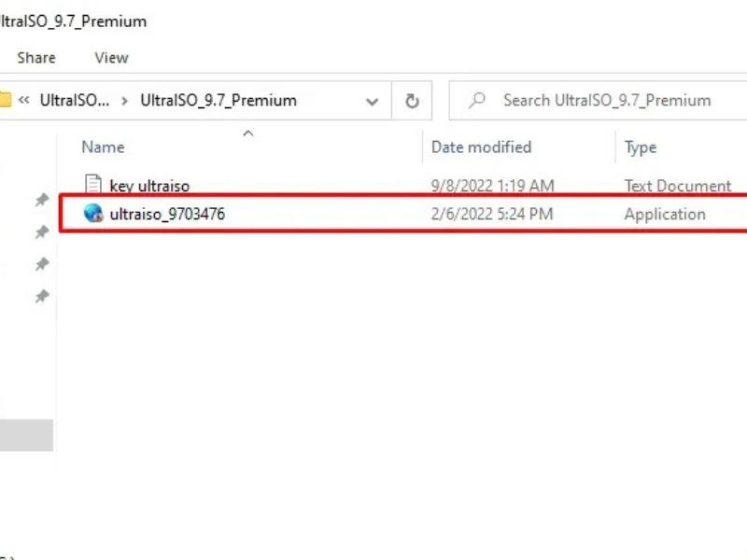
Task: Open the Share ribbon tab
Action: [36, 58]
